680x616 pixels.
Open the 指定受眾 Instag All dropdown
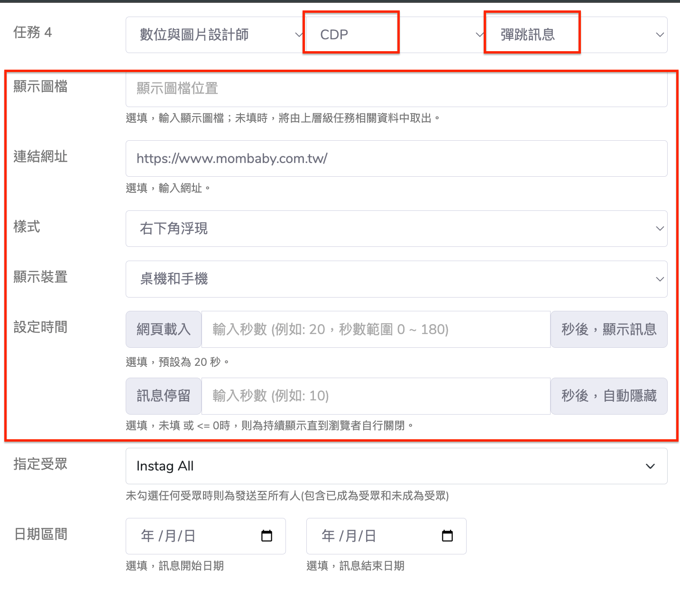click(396, 466)
